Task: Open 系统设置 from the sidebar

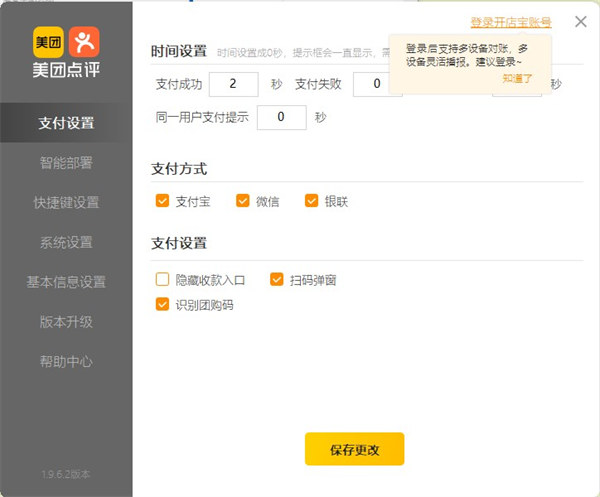Action: point(66,242)
